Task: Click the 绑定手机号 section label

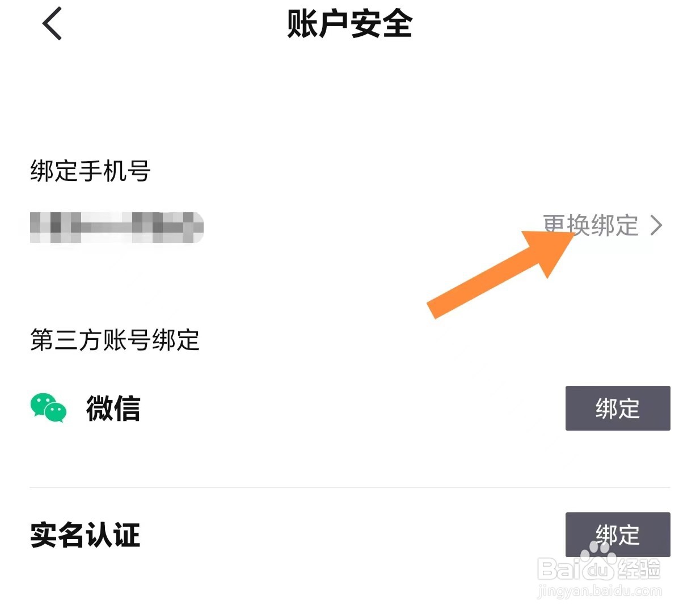Action: coord(90,171)
